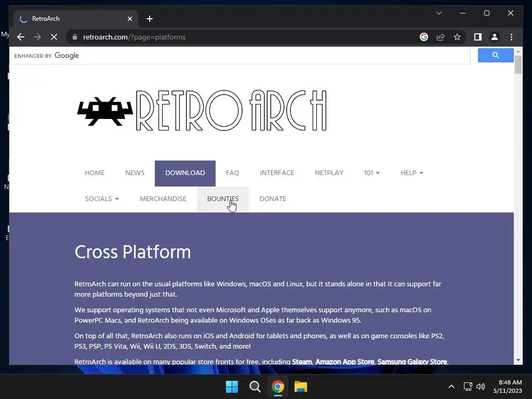
Task: Click the address bar URL
Action: tap(135, 37)
